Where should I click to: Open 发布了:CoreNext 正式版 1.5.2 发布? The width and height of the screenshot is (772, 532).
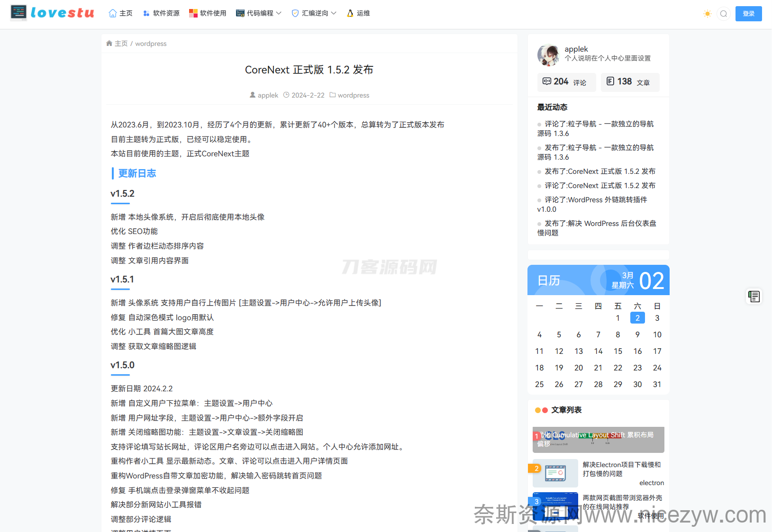coord(600,171)
